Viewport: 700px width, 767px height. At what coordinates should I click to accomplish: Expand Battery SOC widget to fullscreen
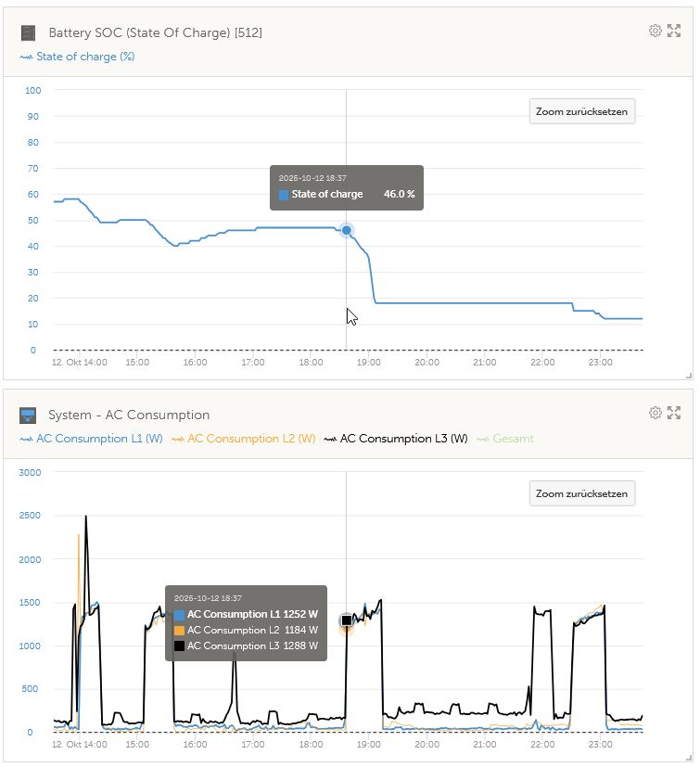[x=674, y=31]
